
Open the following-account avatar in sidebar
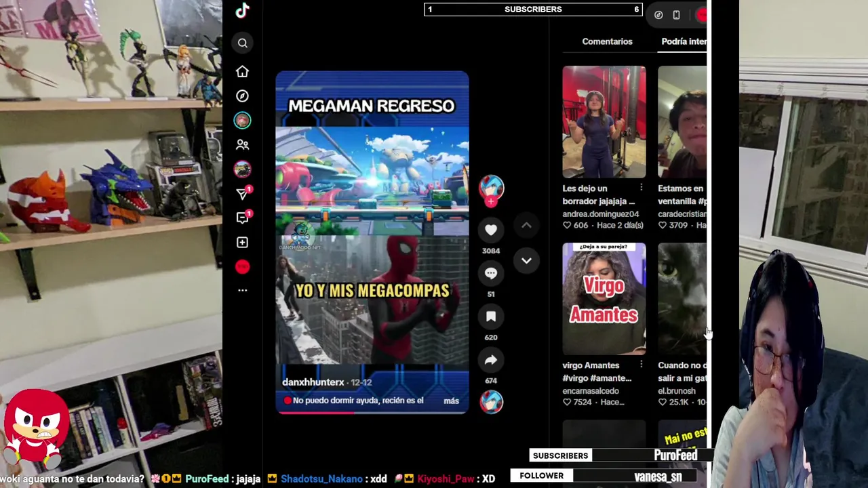tap(242, 120)
